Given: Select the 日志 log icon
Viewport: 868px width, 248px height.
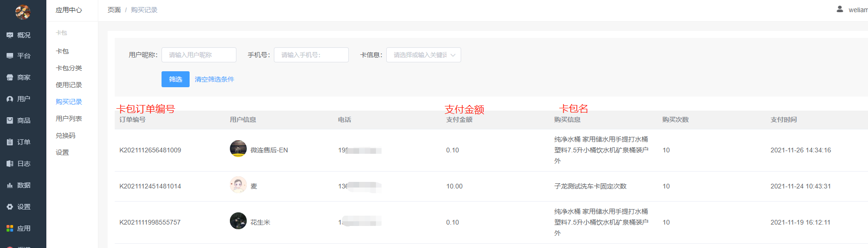Looking at the screenshot, I should 10,164.
